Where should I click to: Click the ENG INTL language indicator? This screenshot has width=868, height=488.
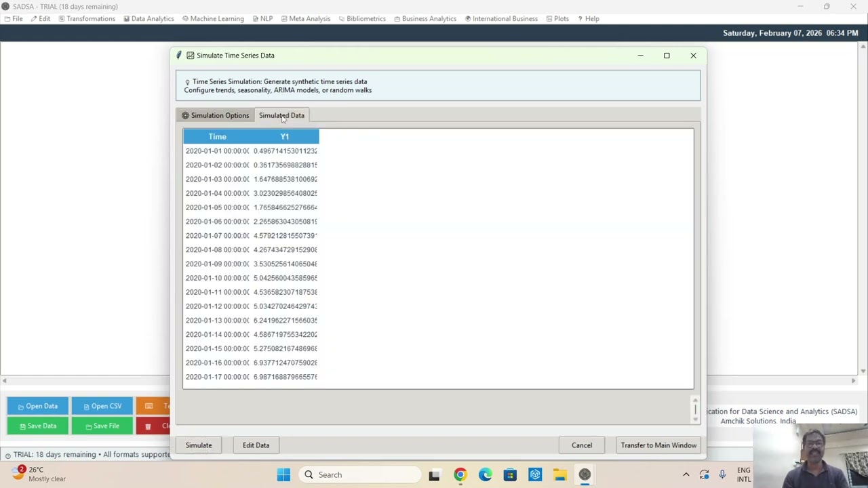744,474
